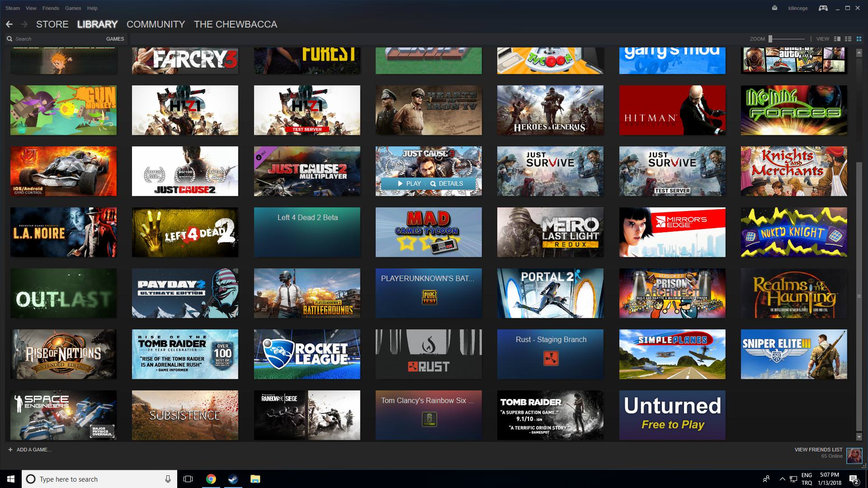The image size is (868, 488).
Task: Select the L.A. Noire tile
Action: point(63,232)
